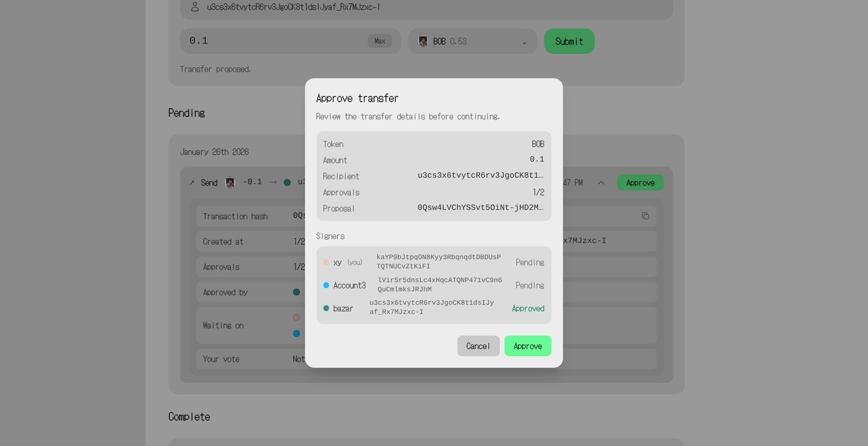868x446 pixels.
Task: Click the BOB avatar in token selector
Action: pos(423,41)
